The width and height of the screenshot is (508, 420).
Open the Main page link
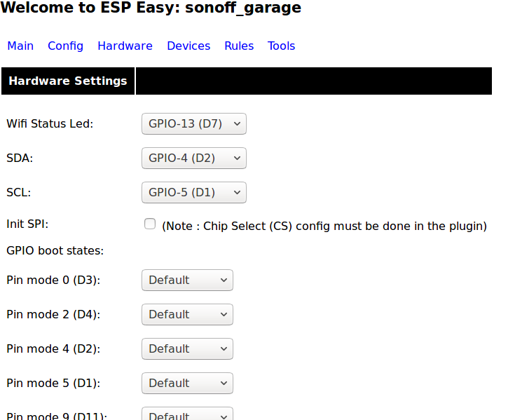pos(20,46)
